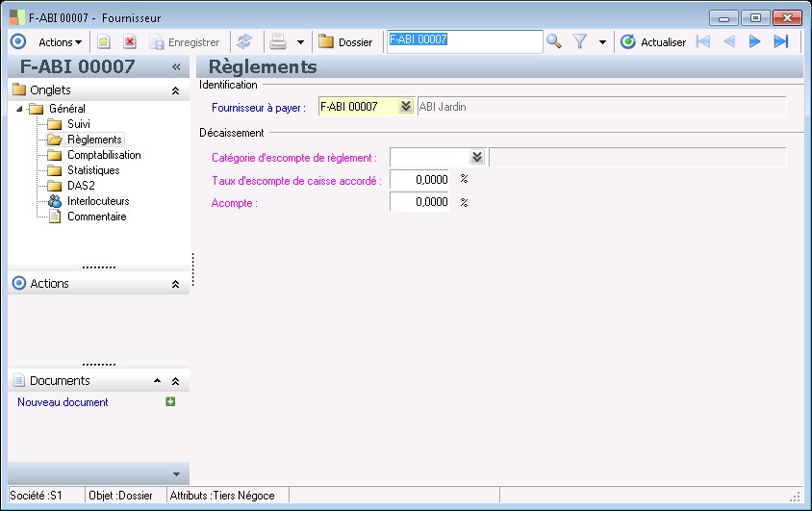Open the printer options dropdown arrow
The width and height of the screenshot is (812, 511).
click(x=300, y=42)
